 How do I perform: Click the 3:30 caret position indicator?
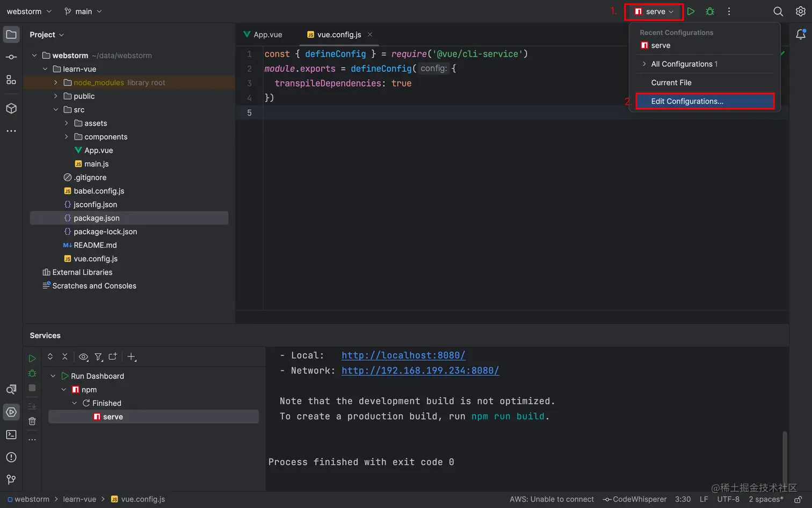coord(683,499)
